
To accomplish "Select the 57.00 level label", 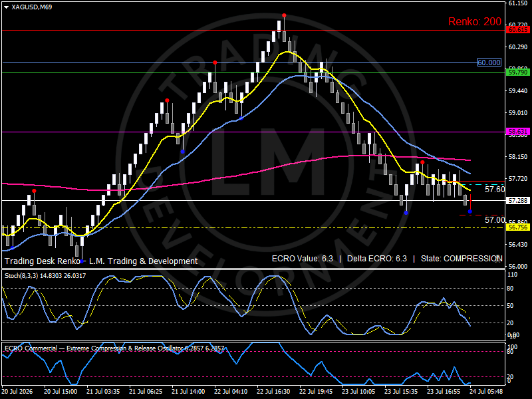I will click(x=495, y=220).
